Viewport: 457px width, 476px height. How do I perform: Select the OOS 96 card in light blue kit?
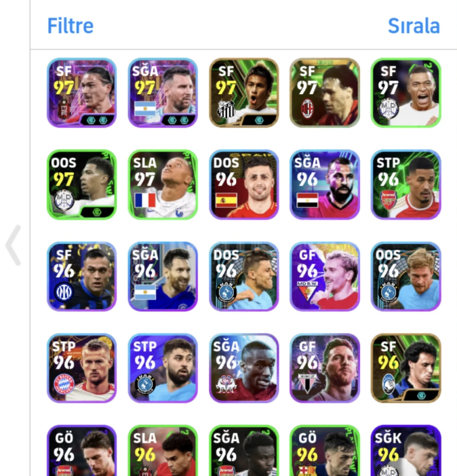point(406,276)
